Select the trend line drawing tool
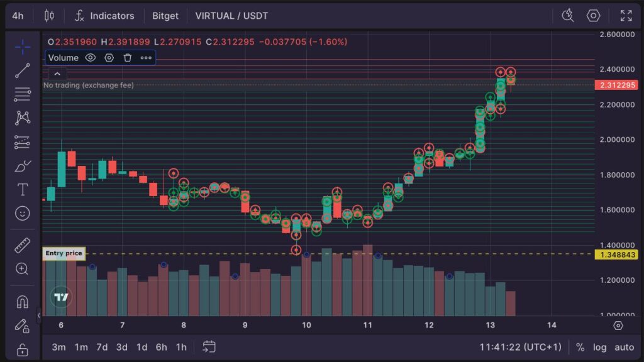 (23, 71)
